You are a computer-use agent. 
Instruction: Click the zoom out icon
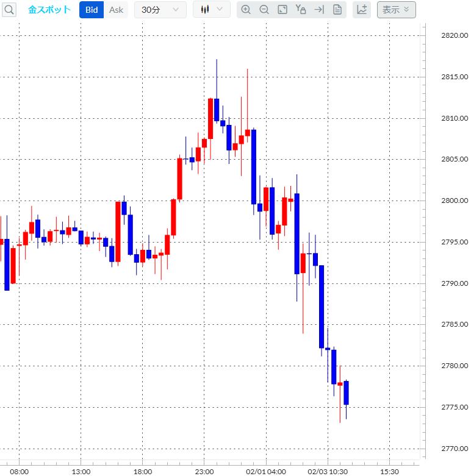[264, 10]
